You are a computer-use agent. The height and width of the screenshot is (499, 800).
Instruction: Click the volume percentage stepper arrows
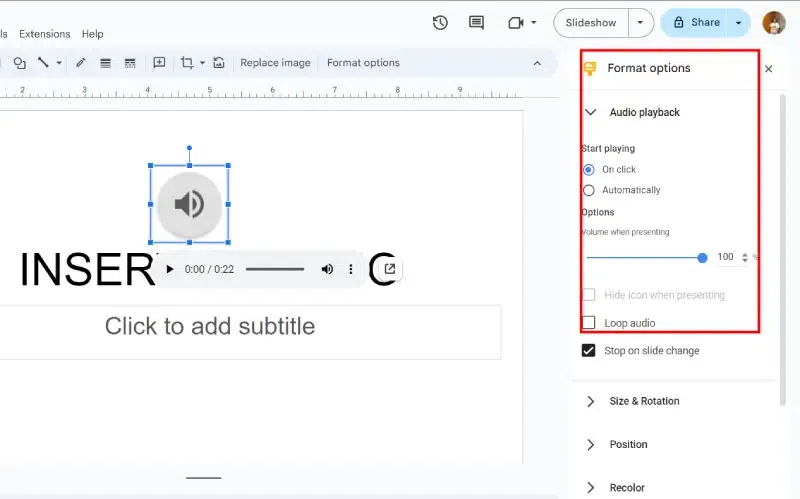click(744, 258)
